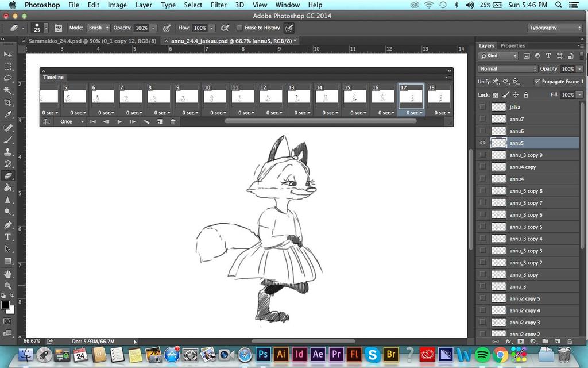Select the Brush tool
Viewport: 588px width, 368px height.
7,140
